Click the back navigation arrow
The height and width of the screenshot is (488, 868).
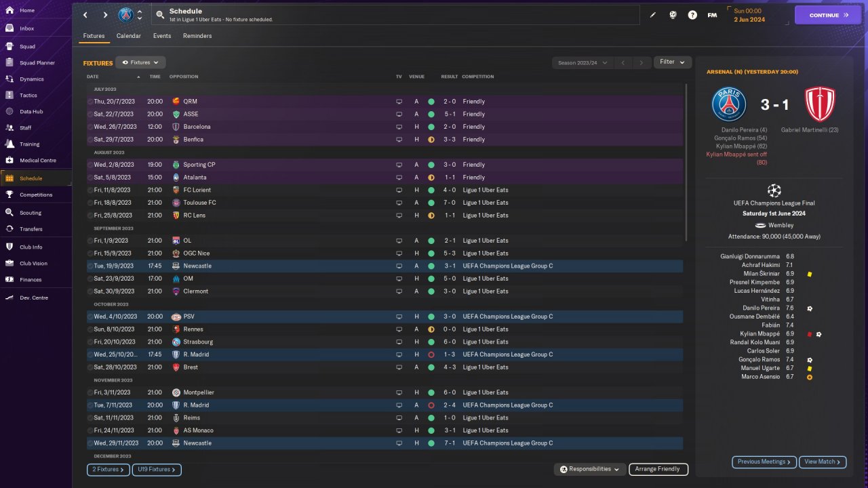pos(85,15)
